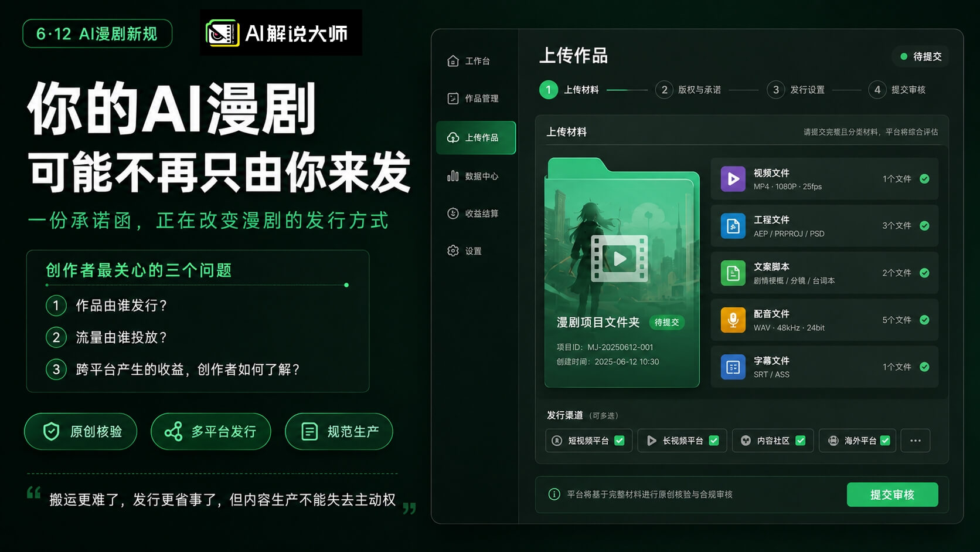Click the check mark on 配音文件 row
This screenshot has height=552, width=980.
pos(924,320)
